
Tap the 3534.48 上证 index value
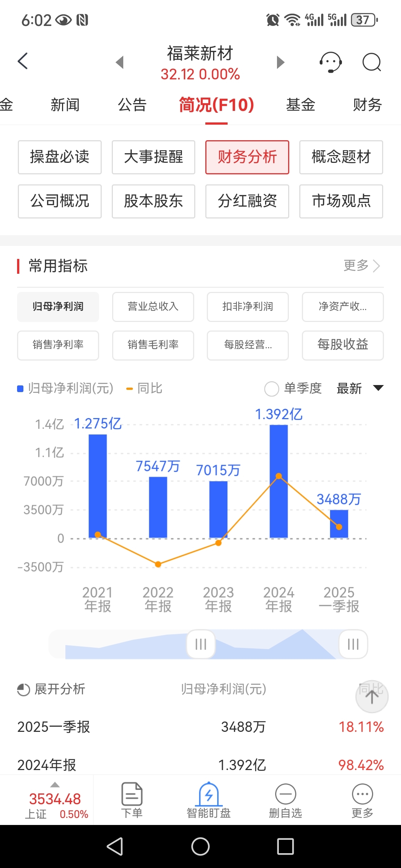pos(55,799)
